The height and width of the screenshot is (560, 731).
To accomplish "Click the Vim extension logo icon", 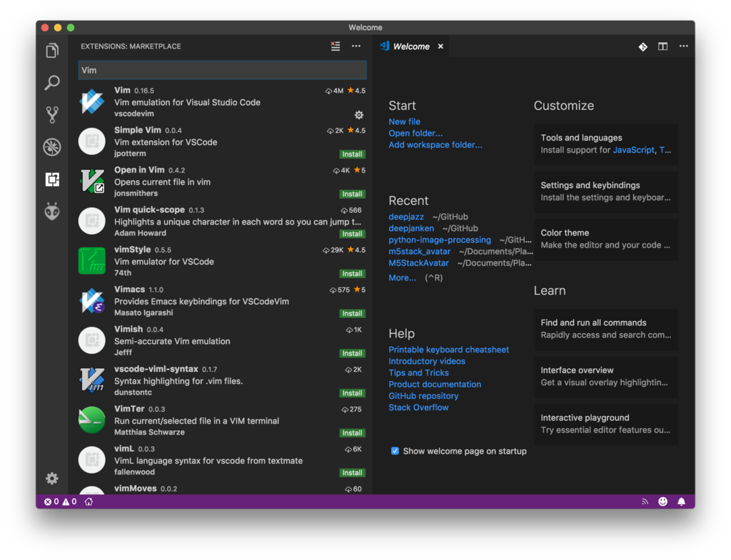I will click(92, 101).
